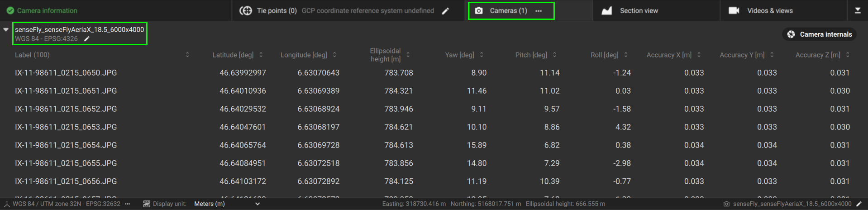Open the Videos & views tab
Image resolution: width=868 pixels, height=210 pixels.
[x=769, y=10]
